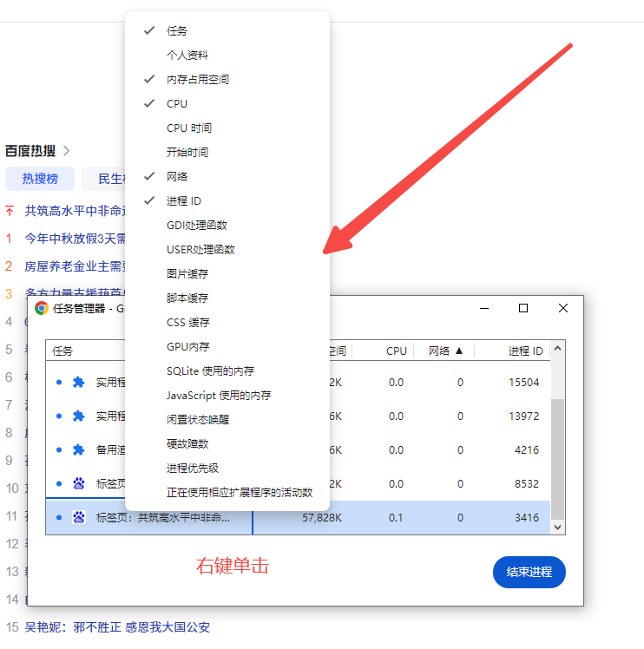Click process ID 4216 cell
Image resolution: width=644 pixels, height=649 pixels.
(x=526, y=450)
